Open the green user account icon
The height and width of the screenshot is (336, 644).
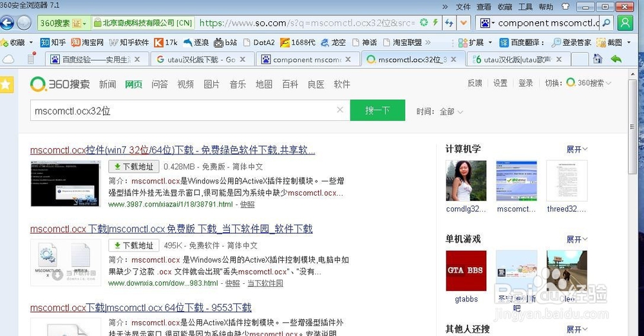point(625,23)
